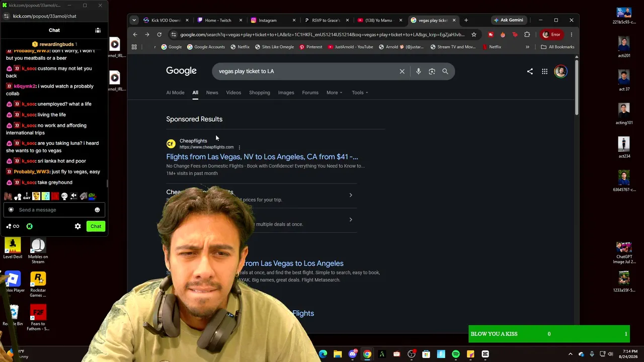The height and width of the screenshot is (362, 644).
Task: Open Kick chat settings gear
Action: tap(77, 226)
